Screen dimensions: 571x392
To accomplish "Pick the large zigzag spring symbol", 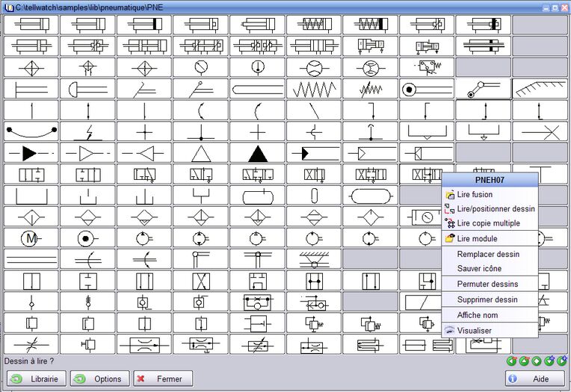I will point(314,89).
